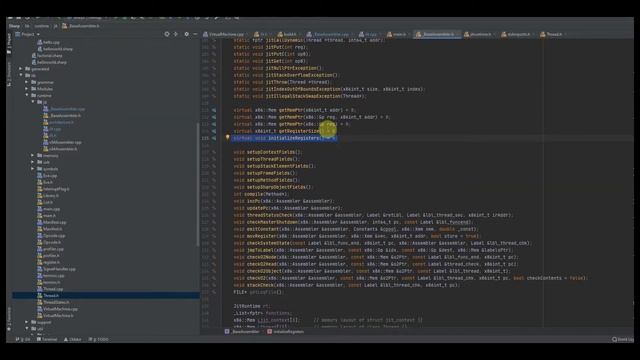Click the initializeRegisters breadcrumb at editor bottom

pos(286,332)
